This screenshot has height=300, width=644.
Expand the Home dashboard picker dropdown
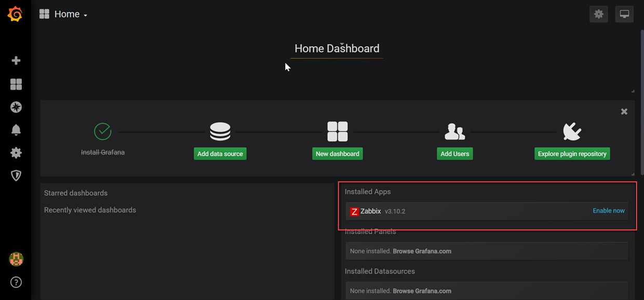point(63,15)
